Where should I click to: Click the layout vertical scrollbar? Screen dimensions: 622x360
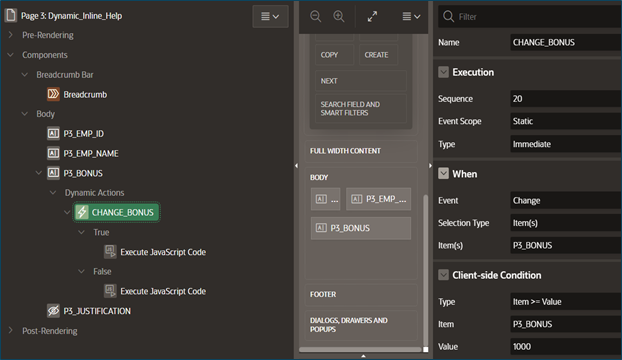point(425,270)
